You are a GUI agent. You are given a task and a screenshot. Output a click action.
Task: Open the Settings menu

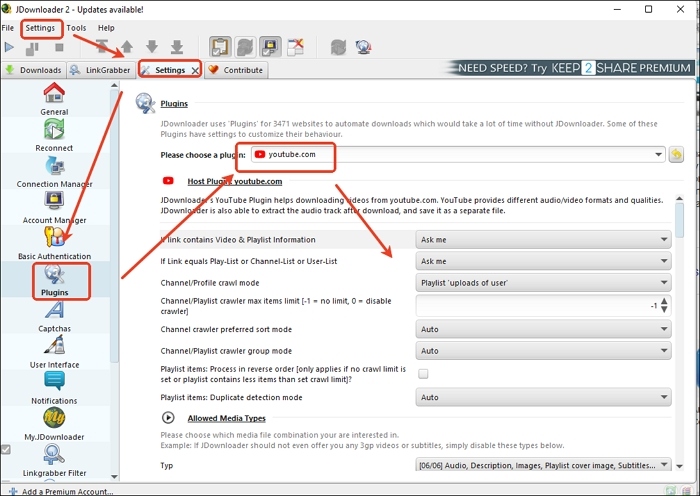pos(40,28)
